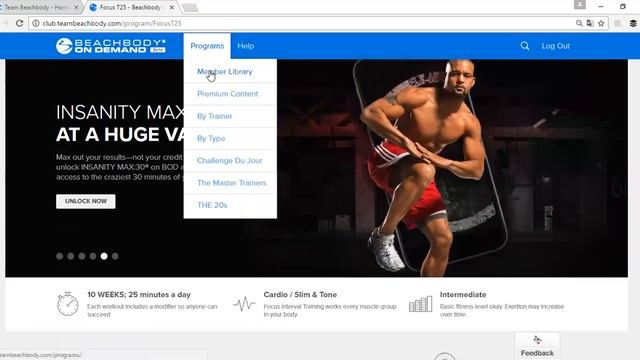The image size is (640, 360).
Task: Open the site search magnifier icon
Action: pos(525,46)
